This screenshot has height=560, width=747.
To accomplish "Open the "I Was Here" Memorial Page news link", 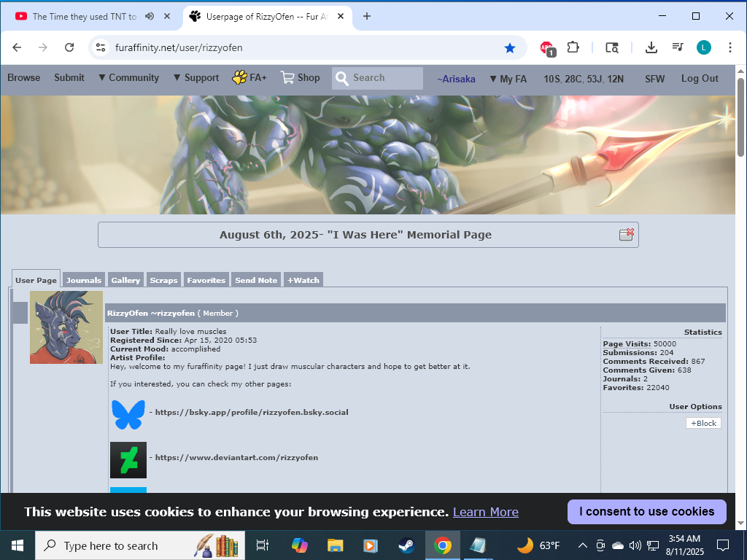I will [355, 235].
